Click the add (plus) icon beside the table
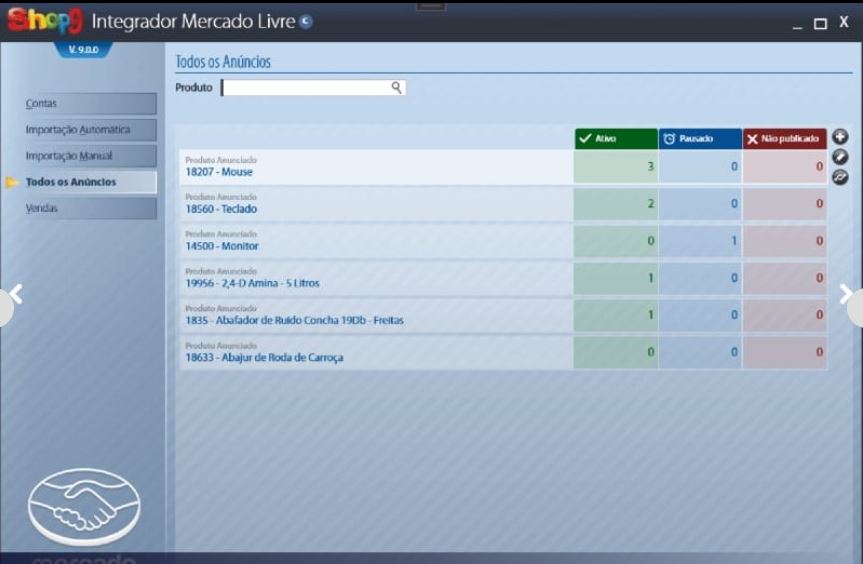863x564 pixels. click(x=840, y=136)
